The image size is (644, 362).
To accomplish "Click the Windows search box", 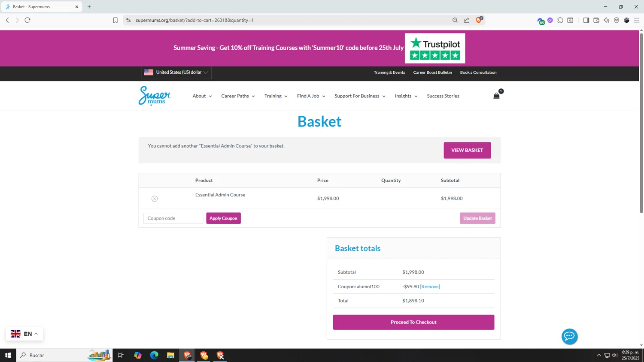I will [x=64, y=355].
